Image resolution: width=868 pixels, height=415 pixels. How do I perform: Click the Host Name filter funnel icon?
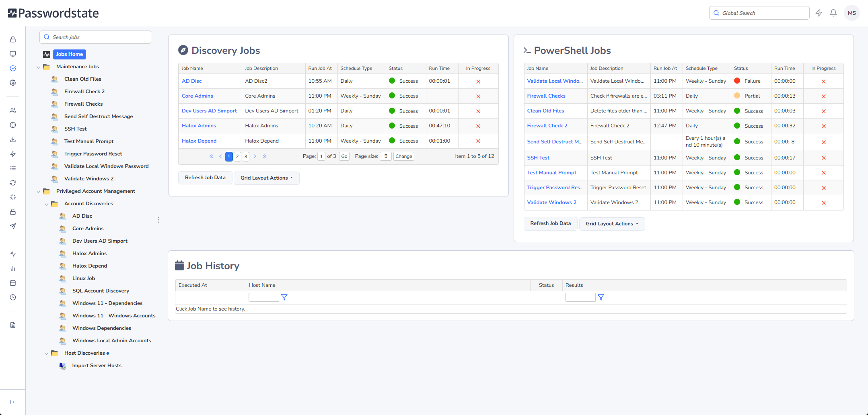tap(284, 297)
